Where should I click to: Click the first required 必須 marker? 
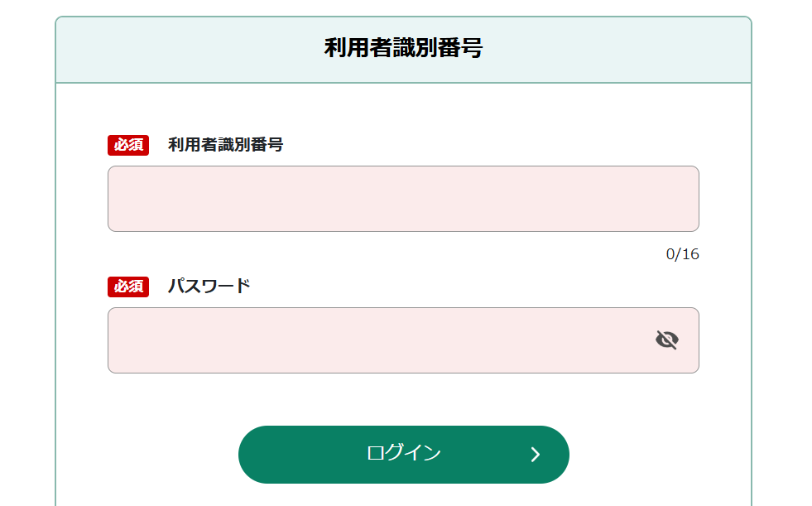(128, 145)
